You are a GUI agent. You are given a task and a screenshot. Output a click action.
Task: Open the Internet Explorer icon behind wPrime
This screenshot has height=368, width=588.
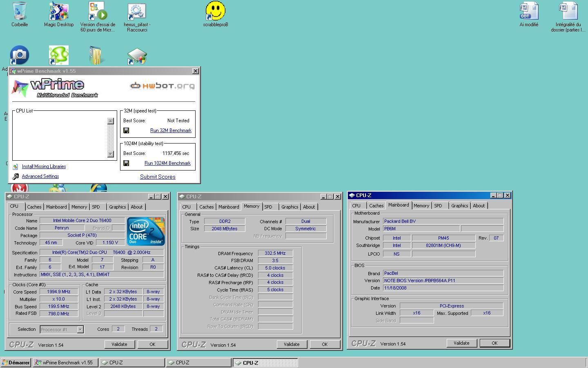coord(98,188)
